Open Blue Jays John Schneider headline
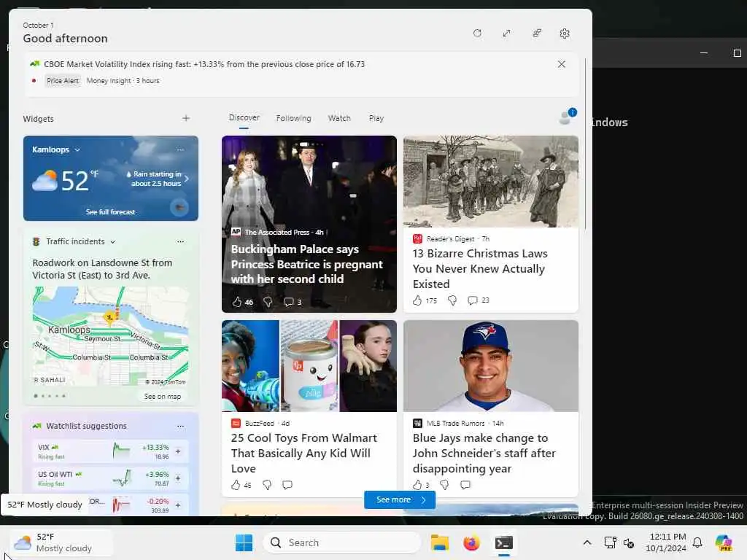Image resolution: width=747 pixels, height=560 pixels. 484,453
